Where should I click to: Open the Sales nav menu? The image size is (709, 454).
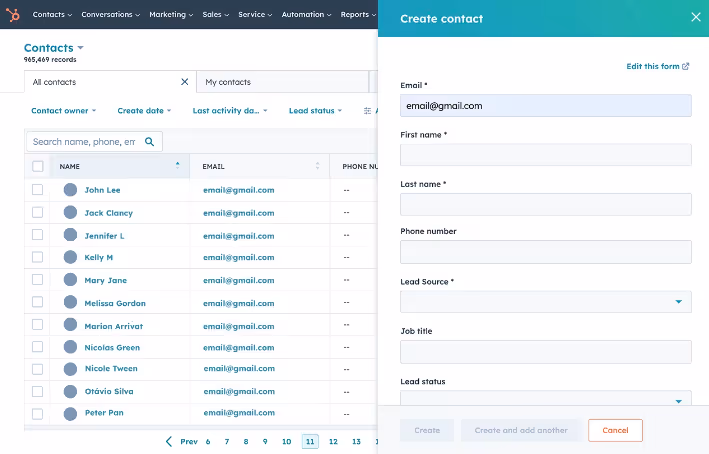click(x=216, y=14)
